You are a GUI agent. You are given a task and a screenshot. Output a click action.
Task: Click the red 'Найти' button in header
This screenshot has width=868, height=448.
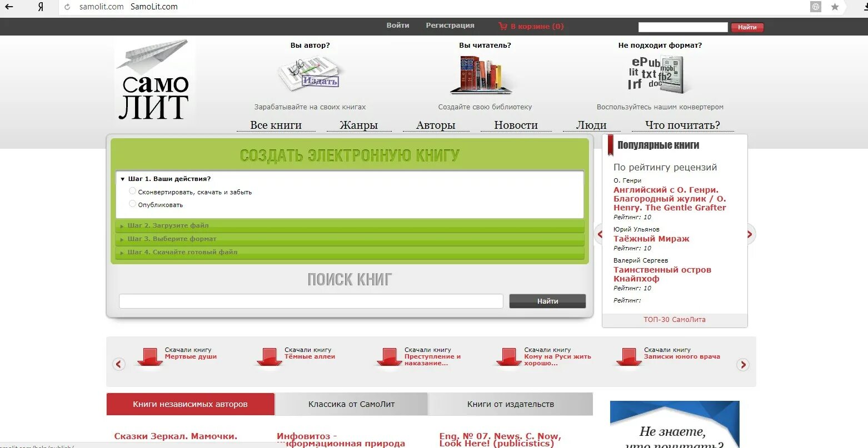(x=747, y=27)
